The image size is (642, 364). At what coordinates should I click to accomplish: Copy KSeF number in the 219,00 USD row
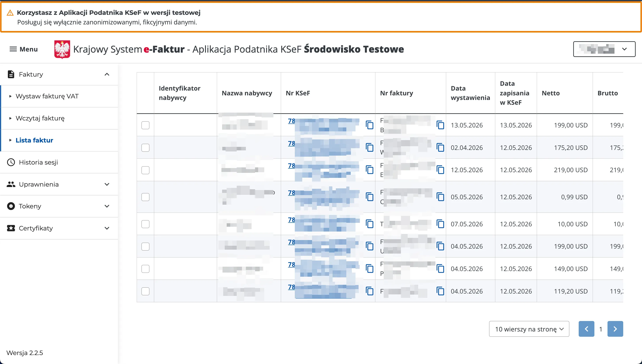pos(369,170)
